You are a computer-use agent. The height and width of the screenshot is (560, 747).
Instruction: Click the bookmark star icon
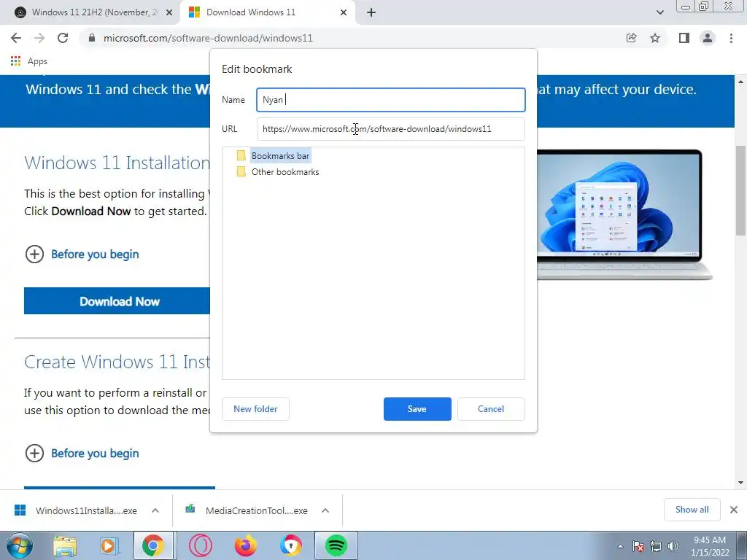pyautogui.click(x=655, y=38)
